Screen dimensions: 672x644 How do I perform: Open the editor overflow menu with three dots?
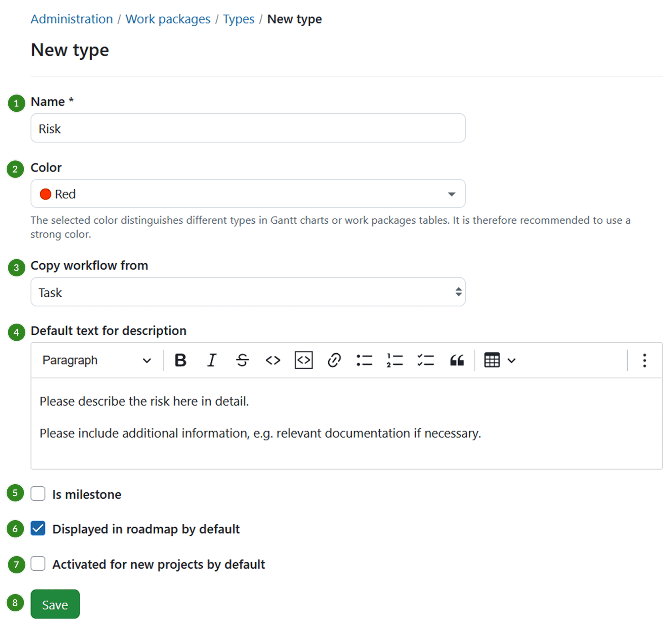click(x=644, y=360)
